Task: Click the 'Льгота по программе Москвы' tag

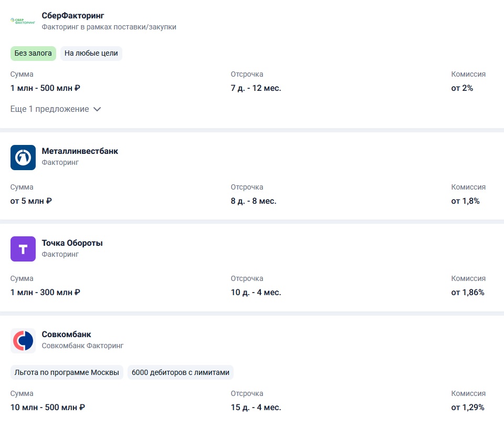Action: [67, 372]
